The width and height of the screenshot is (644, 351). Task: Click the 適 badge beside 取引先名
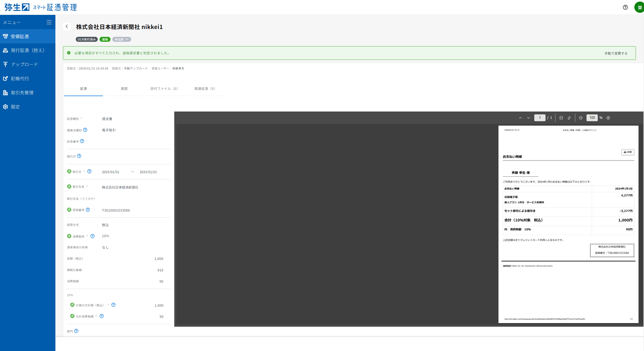point(69,186)
